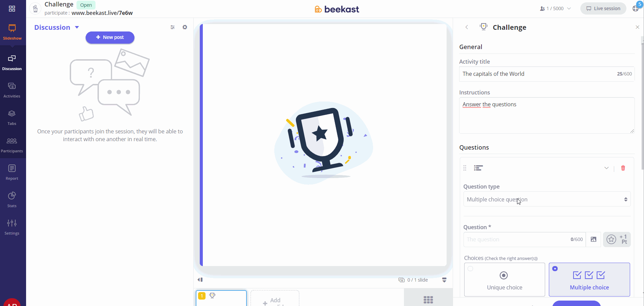
Task: Click the New post button
Action: (110, 37)
